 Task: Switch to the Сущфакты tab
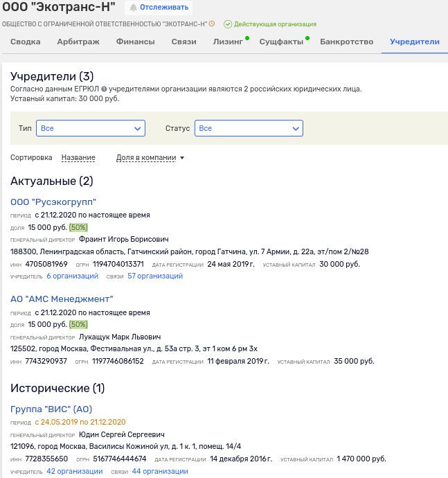click(x=281, y=42)
